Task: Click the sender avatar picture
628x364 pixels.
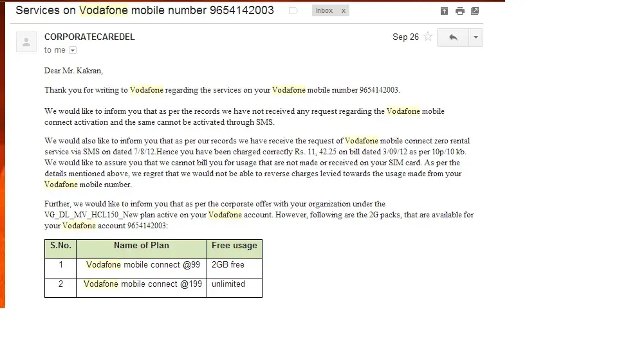Action: (x=26, y=42)
